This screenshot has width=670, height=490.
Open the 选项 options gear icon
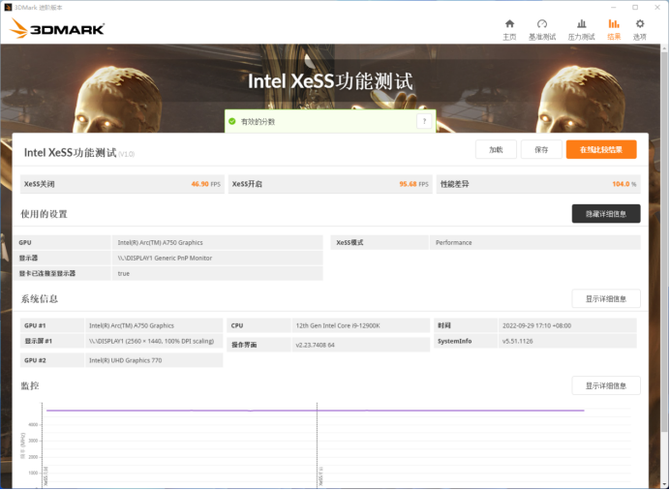(640, 24)
